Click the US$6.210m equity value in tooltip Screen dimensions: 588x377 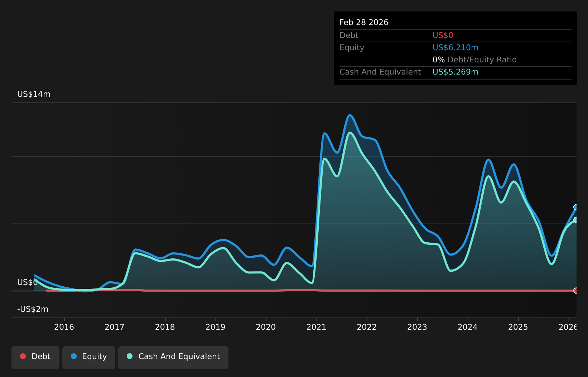pyautogui.click(x=456, y=48)
